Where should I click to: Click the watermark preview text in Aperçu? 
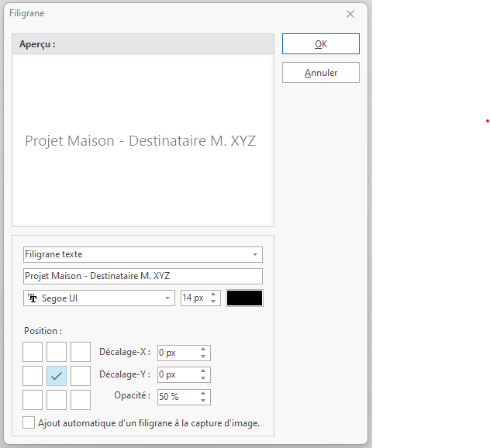click(x=140, y=141)
